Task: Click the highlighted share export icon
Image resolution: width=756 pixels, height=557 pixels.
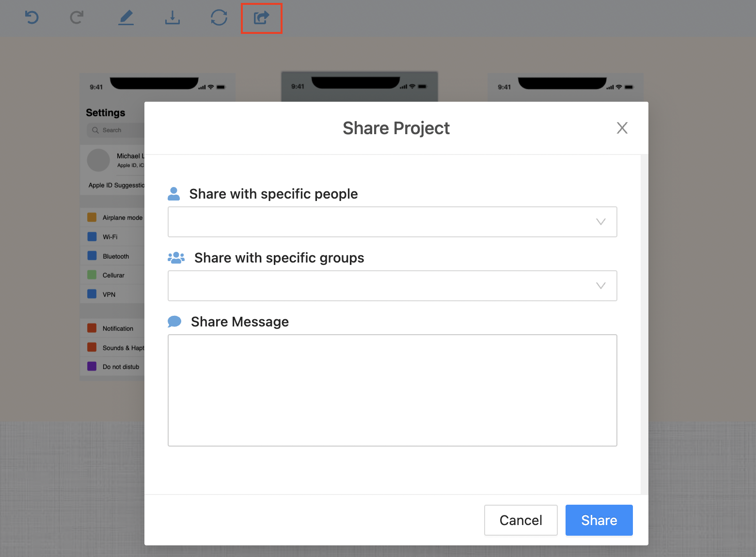Action: [262, 18]
